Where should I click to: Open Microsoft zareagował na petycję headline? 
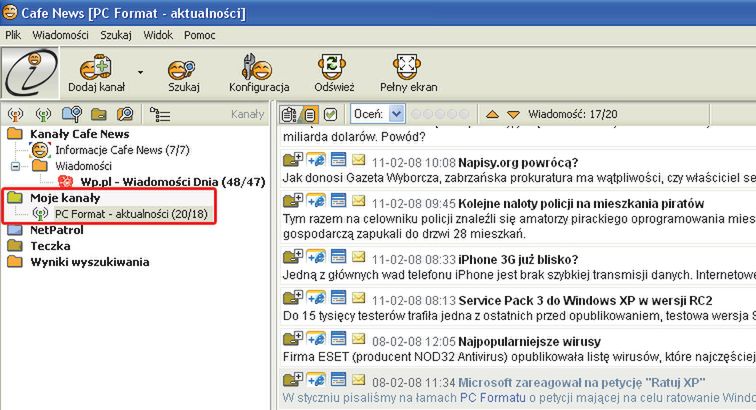pyautogui.click(x=581, y=383)
